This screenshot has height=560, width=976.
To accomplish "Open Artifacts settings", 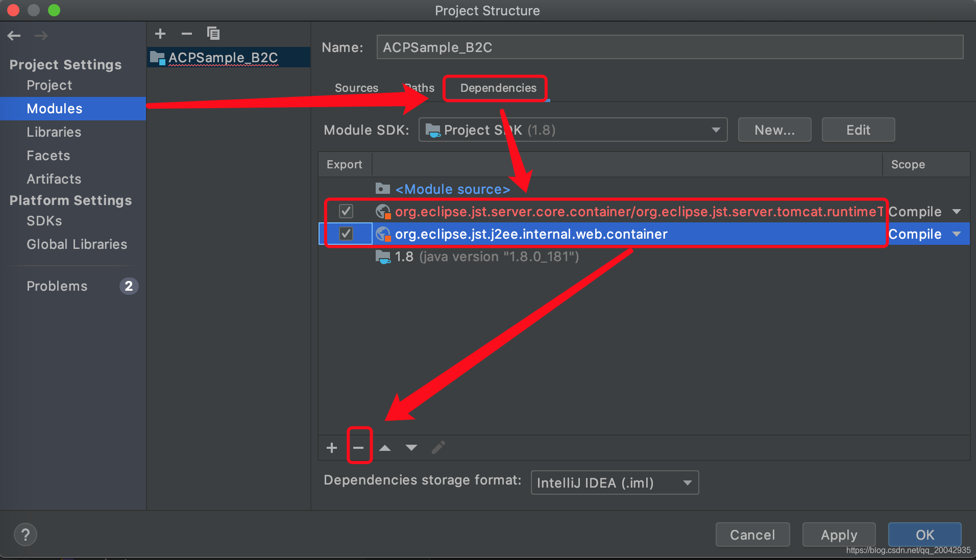I will 54,179.
